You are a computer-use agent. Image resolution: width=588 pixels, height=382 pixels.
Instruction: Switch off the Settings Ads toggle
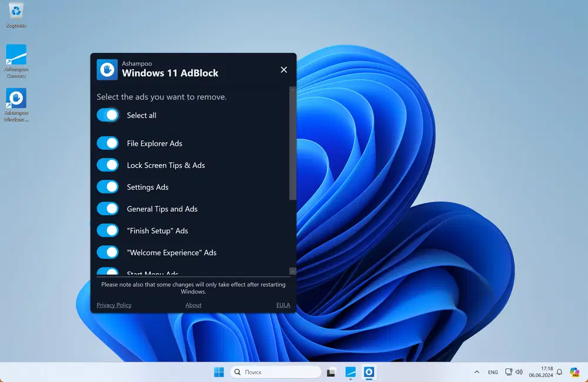(x=108, y=187)
